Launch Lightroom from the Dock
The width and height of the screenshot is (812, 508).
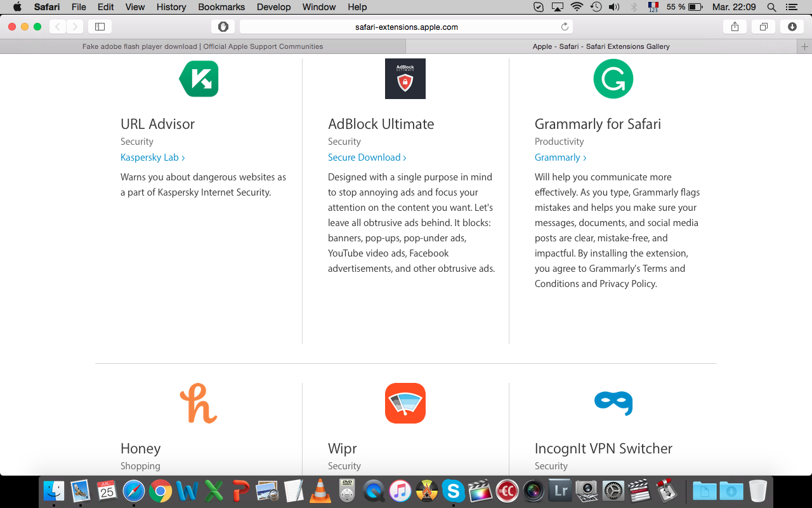coord(560,491)
